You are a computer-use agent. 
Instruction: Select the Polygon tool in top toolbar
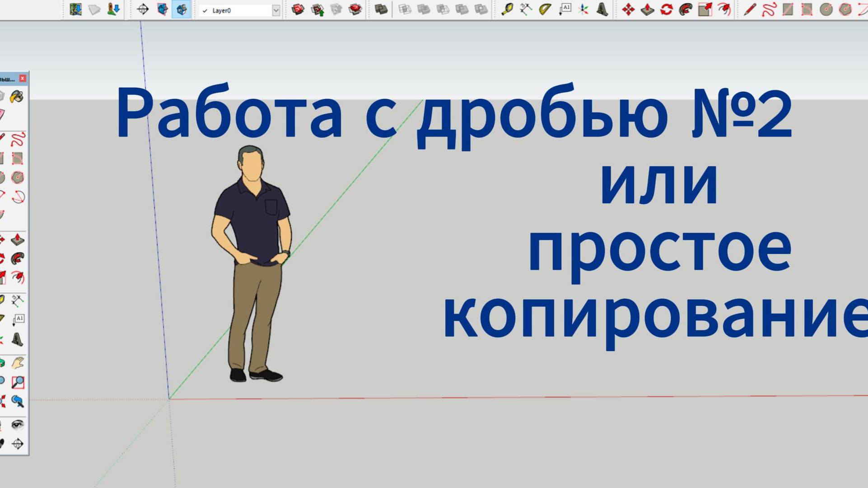tap(845, 9)
